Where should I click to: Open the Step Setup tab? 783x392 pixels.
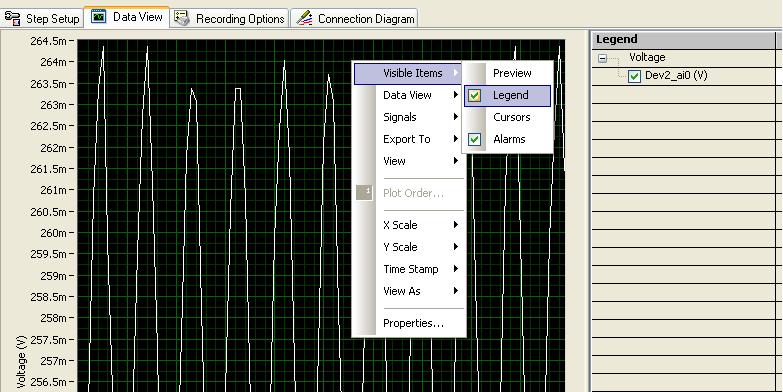(x=42, y=18)
